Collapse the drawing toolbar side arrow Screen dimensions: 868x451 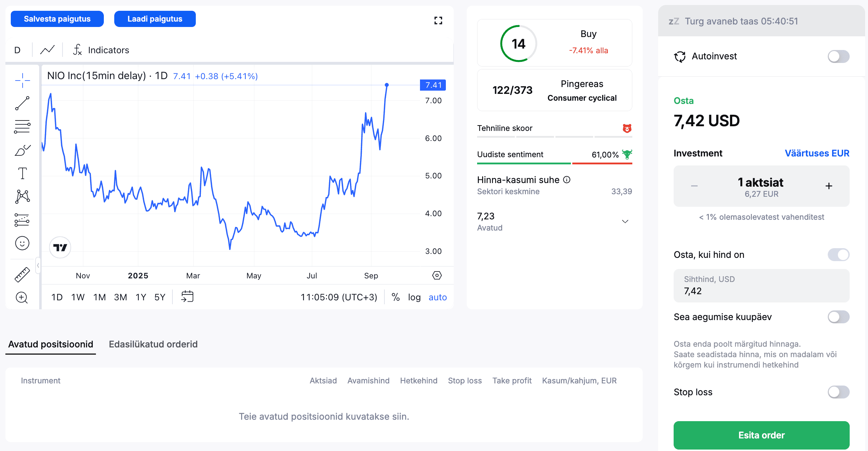38,265
